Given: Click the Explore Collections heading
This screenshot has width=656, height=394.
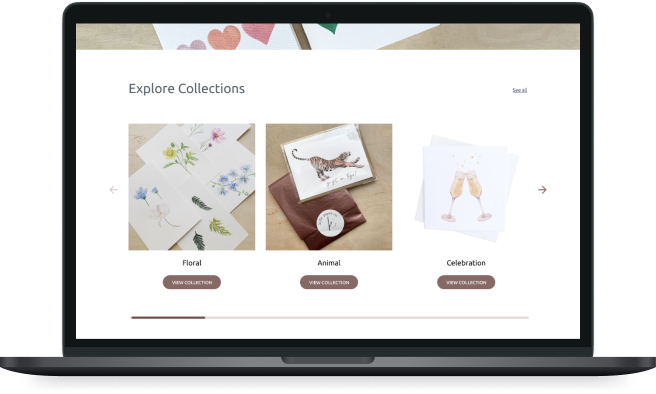Looking at the screenshot, I should 187,89.
